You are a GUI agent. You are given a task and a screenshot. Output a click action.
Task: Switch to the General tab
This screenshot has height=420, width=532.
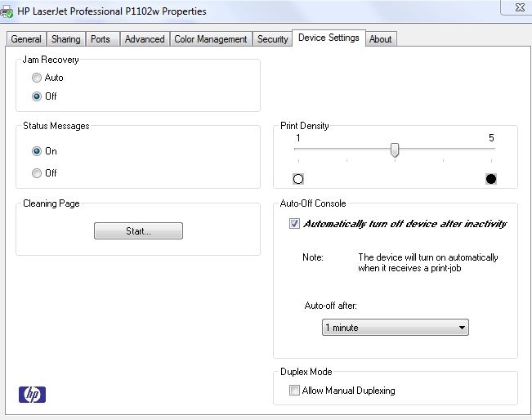26,39
